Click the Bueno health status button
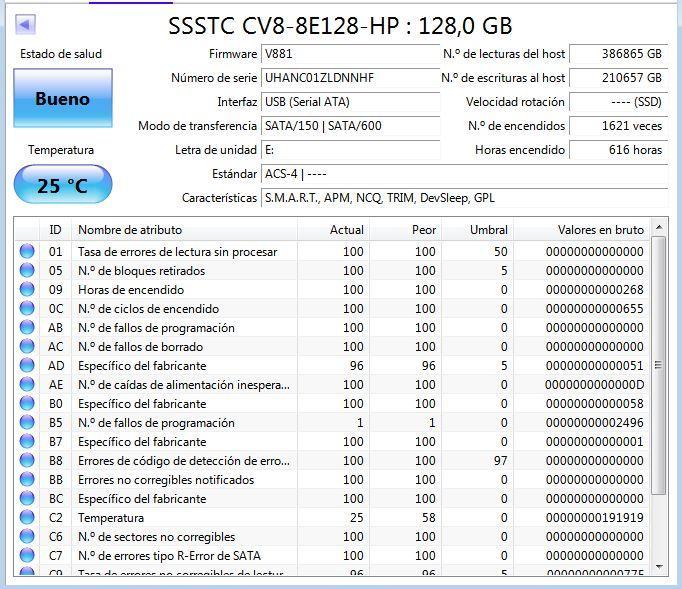682x589 pixels. (x=63, y=98)
